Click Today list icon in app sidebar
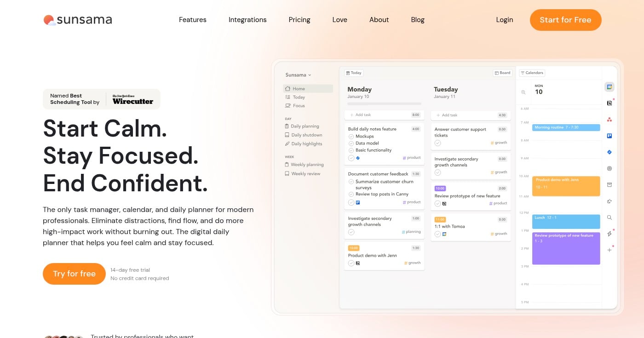This screenshot has width=644, height=338. point(287,97)
